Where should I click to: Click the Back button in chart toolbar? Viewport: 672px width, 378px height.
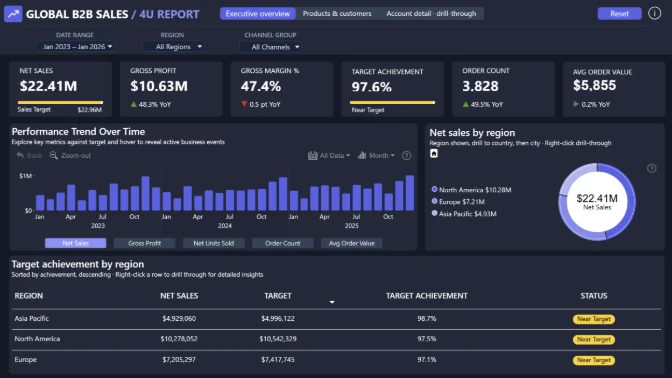[x=30, y=155]
